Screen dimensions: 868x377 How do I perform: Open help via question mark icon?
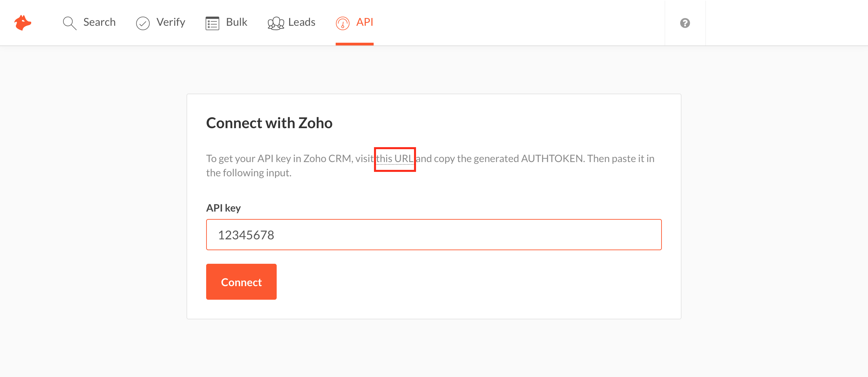[685, 23]
